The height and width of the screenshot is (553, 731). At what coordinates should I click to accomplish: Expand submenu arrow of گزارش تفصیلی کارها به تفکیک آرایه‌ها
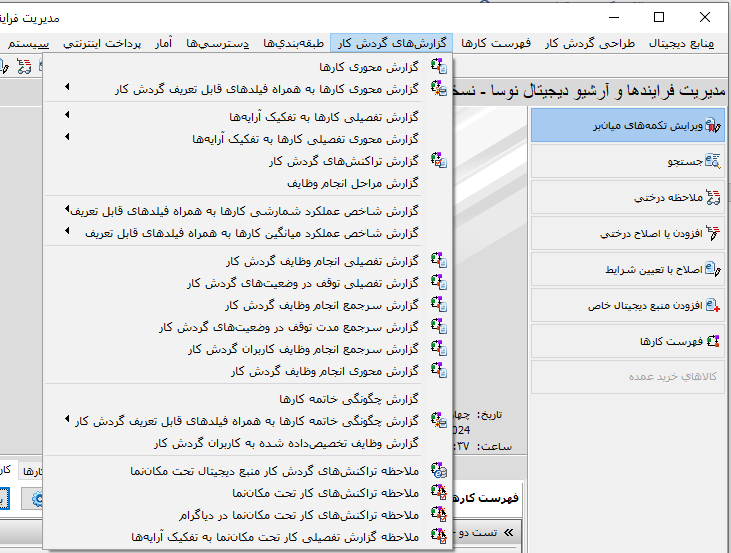(x=67, y=116)
